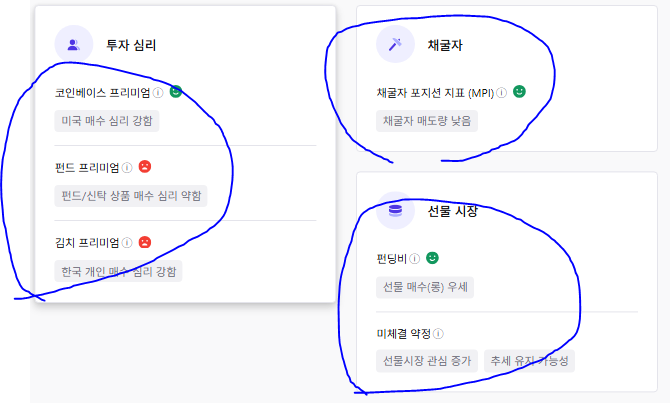
Task: Select the 펀드/신탁 상품 매수 심리 약함 tag
Action: 131,196
